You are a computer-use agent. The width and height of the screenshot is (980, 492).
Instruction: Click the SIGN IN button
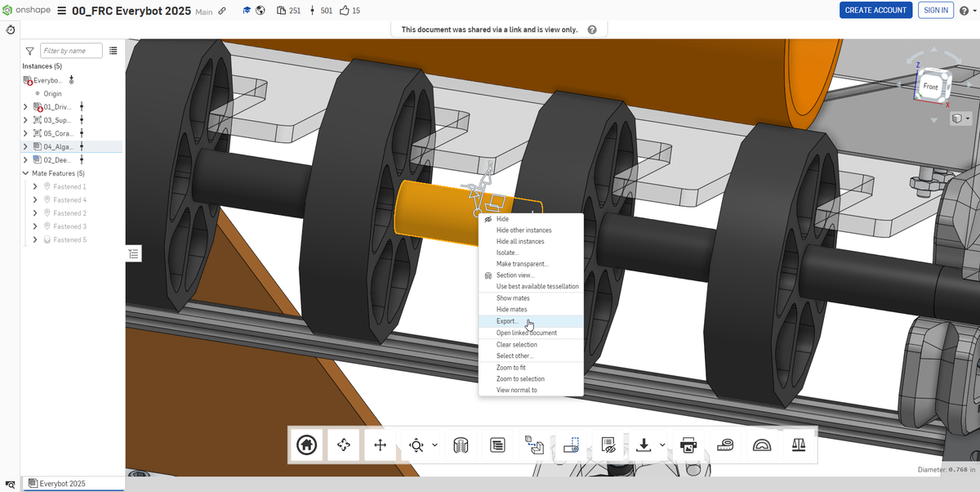pyautogui.click(x=935, y=10)
